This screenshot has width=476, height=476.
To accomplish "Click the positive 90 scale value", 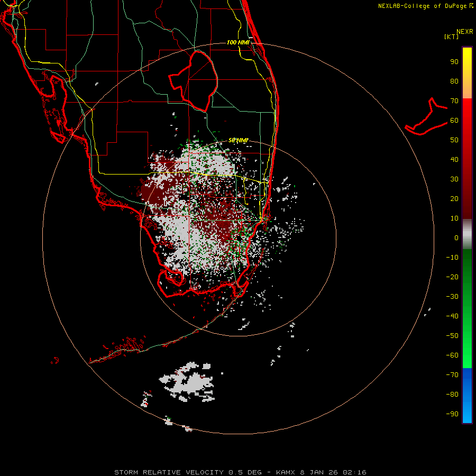I will 454,62.
